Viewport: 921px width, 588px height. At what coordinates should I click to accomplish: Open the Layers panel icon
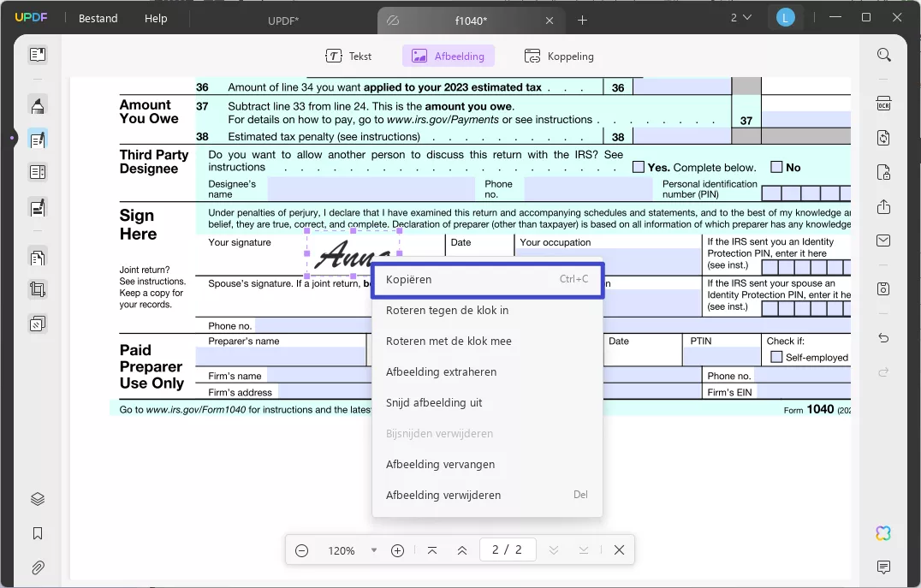point(38,499)
